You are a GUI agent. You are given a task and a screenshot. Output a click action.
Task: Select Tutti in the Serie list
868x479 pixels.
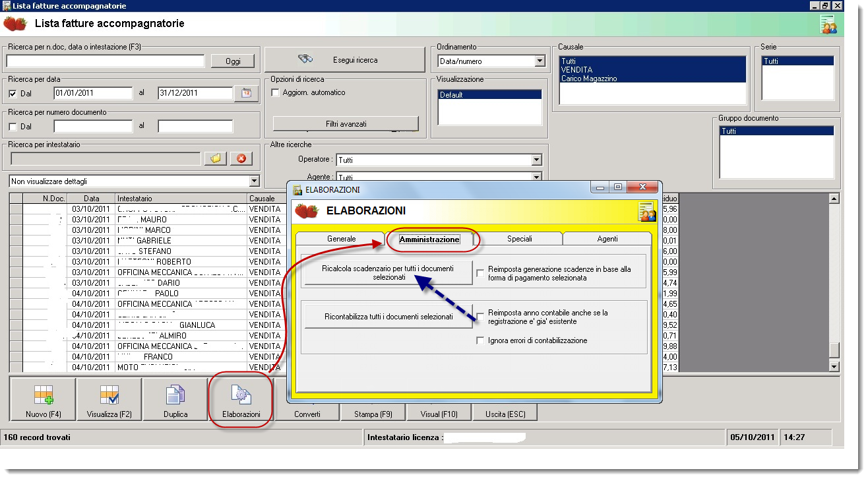(x=798, y=61)
